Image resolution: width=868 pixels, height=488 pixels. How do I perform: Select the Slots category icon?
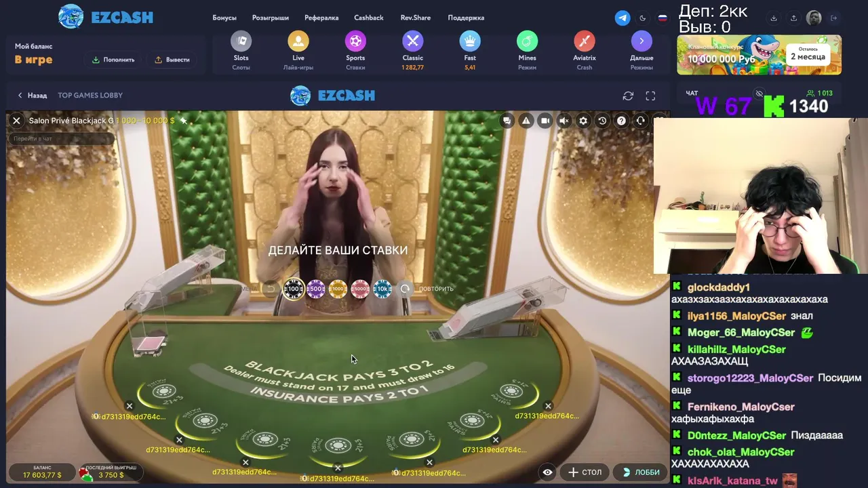(241, 41)
